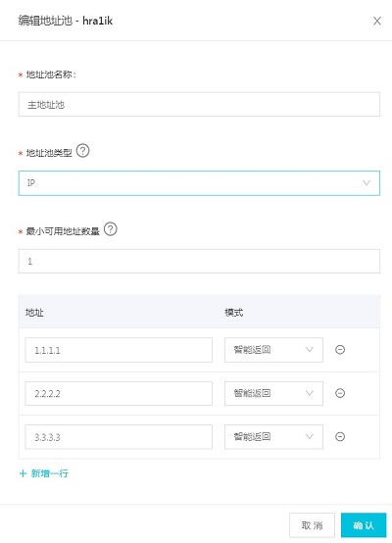This screenshot has width=392, height=543.
Task: Close the 编辑地址池 dialog with X
Action: click(377, 21)
